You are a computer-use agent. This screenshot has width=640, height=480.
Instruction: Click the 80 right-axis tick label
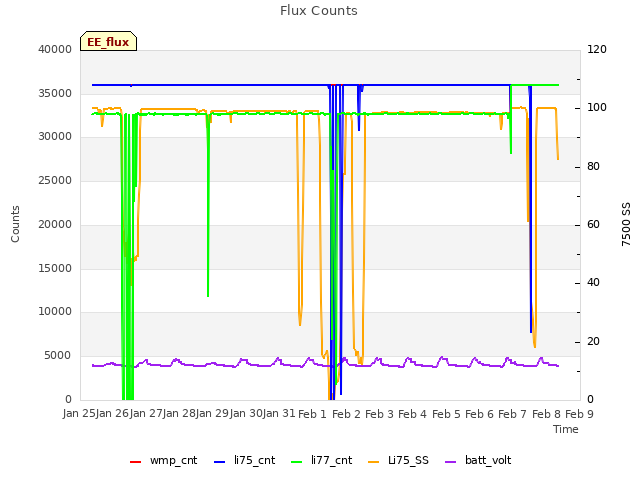[x=593, y=167]
